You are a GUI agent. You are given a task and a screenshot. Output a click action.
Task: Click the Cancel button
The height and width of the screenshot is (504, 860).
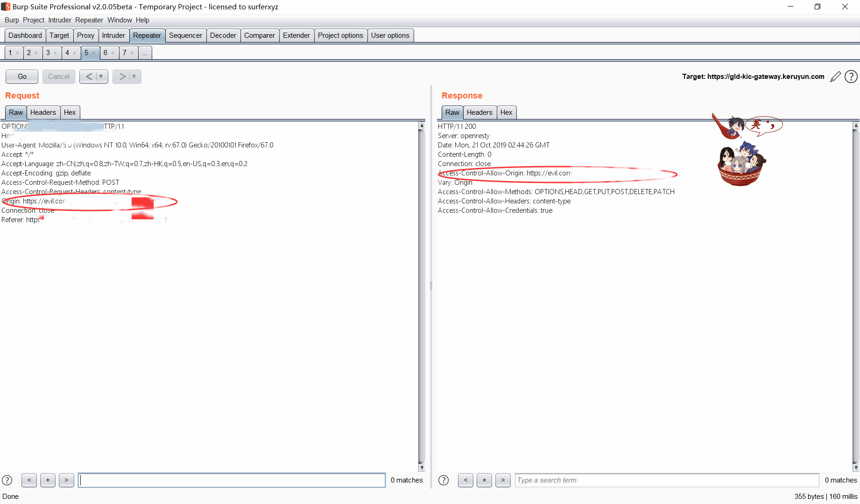(59, 77)
